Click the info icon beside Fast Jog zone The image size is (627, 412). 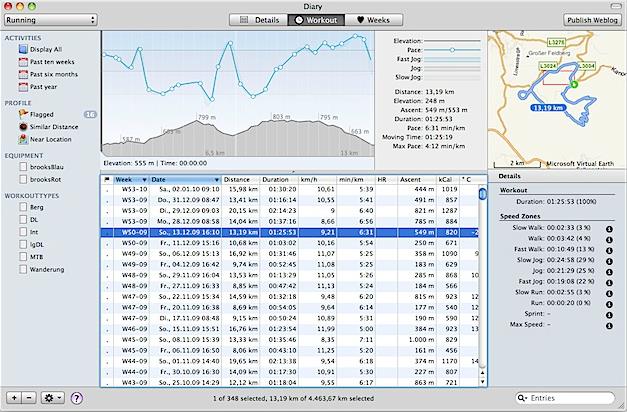click(609, 283)
